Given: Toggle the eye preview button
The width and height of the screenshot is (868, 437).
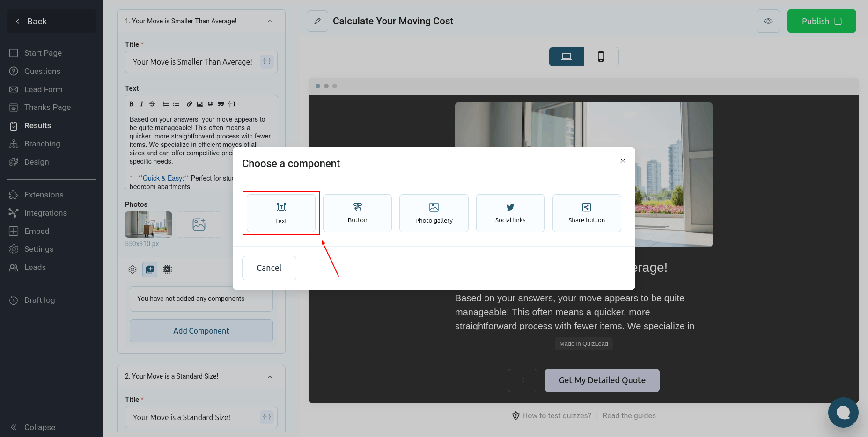Looking at the screenshot, I should (768, 21).
